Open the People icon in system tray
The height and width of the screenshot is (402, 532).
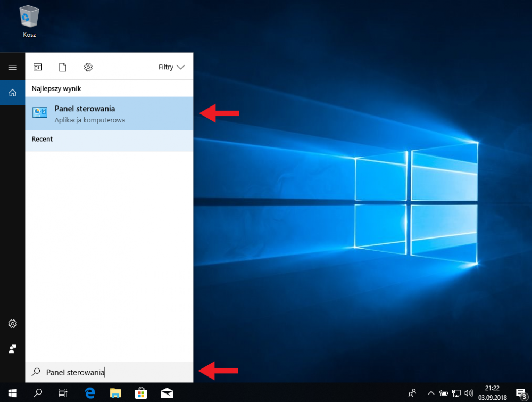(412, 393)
